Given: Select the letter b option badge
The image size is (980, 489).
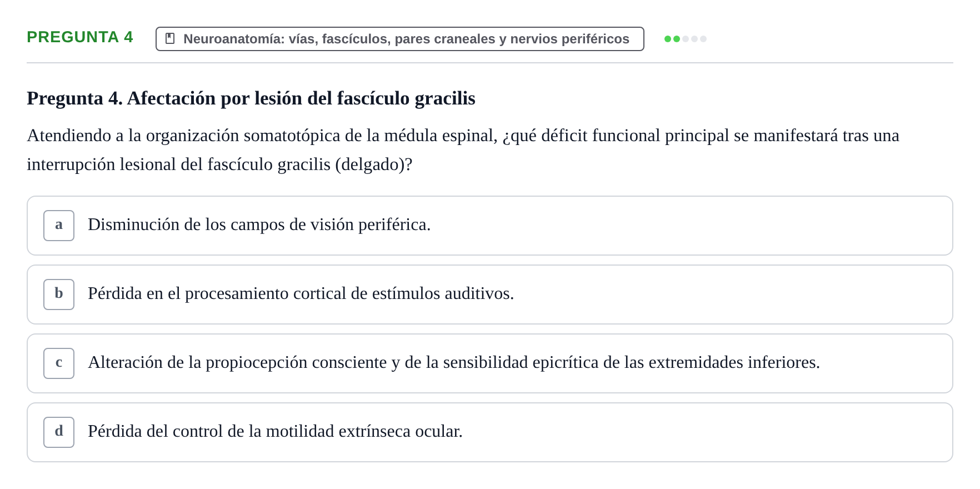Looking at the screenshot, I should 59,295.
